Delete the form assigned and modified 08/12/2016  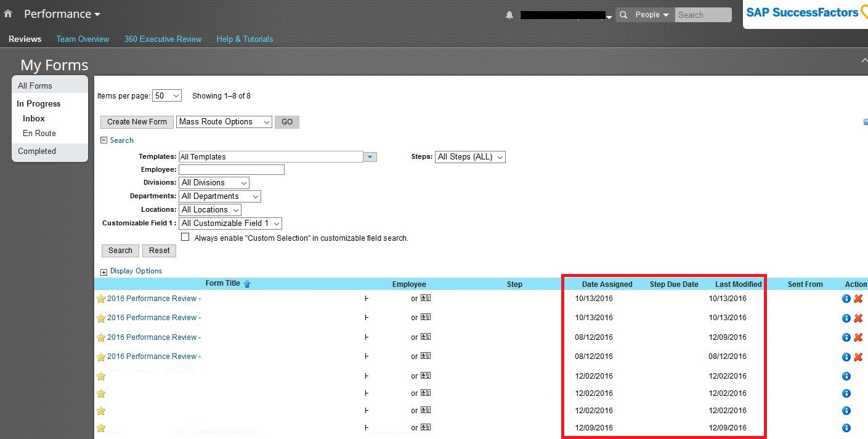point(858,357)
